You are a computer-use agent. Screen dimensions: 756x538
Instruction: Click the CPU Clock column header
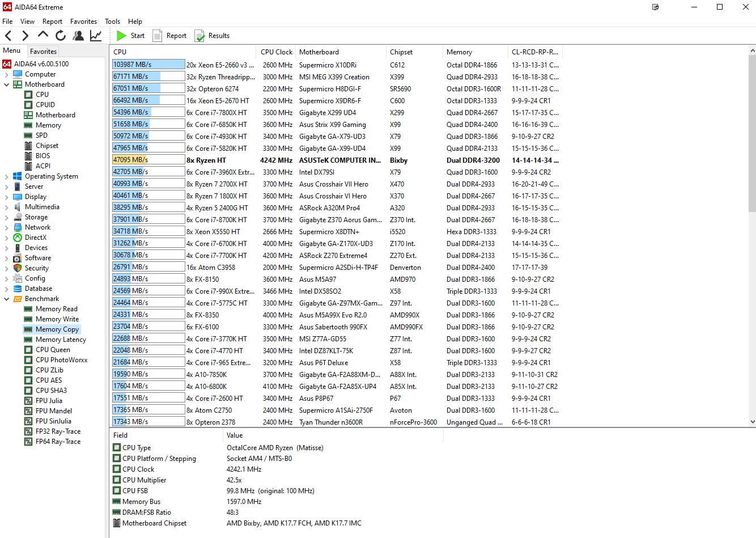[x=277, y=52]
